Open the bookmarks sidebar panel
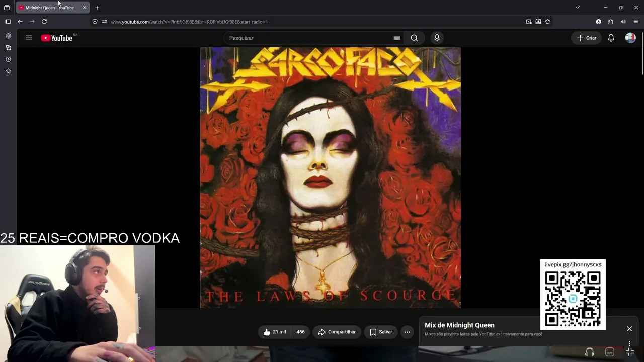Viewport: 644px width, 362px height. pos(8,71)
